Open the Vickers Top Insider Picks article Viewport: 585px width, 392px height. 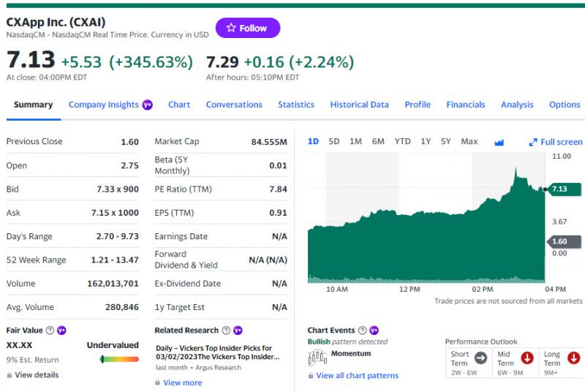(x=217, y=353)
